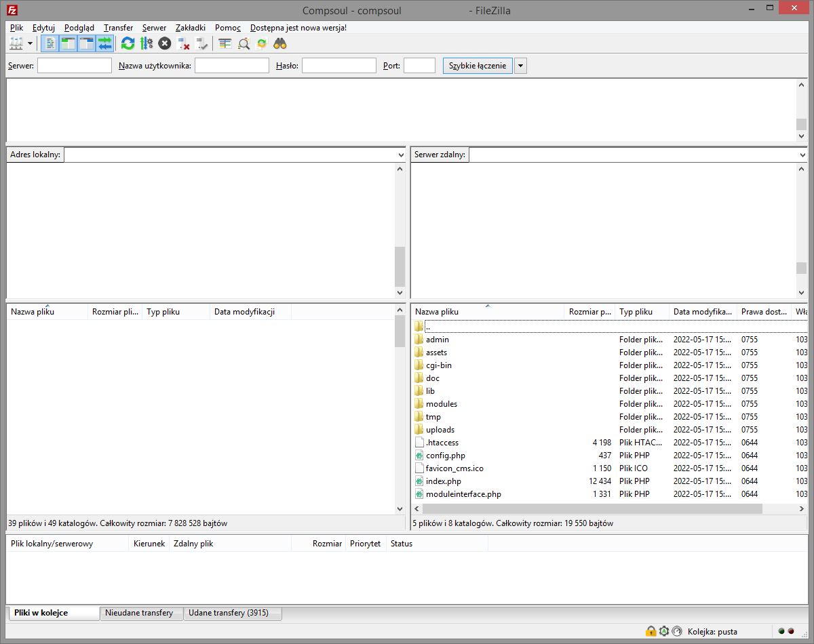Disconnect from the server
The width and height of the screenshot is (814, 644).
tap(182, 43)
